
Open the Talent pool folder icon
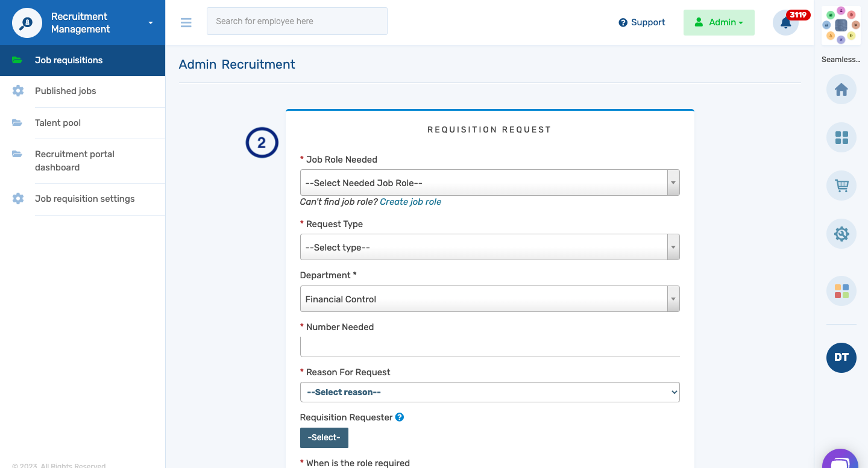[18, 122]
